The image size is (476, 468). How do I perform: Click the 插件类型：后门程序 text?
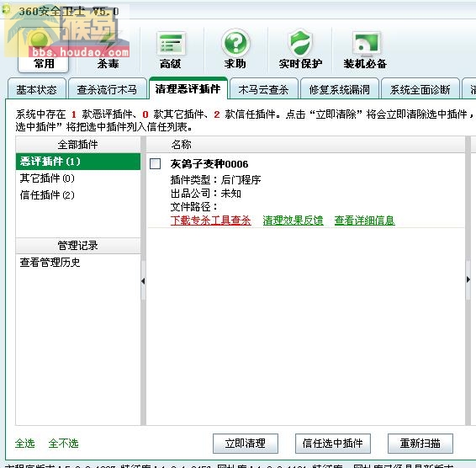215,180
